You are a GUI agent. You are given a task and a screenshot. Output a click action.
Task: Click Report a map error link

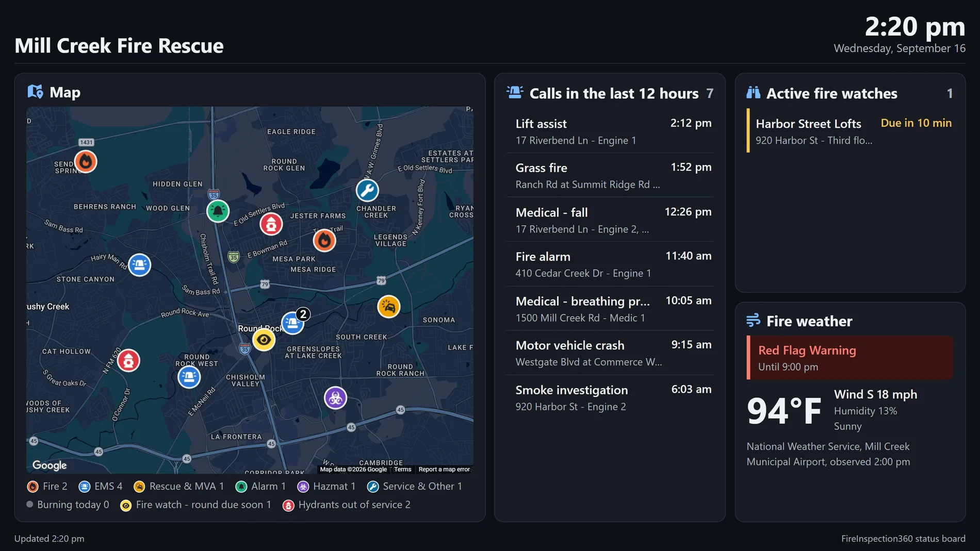click(x=444, y=470)
